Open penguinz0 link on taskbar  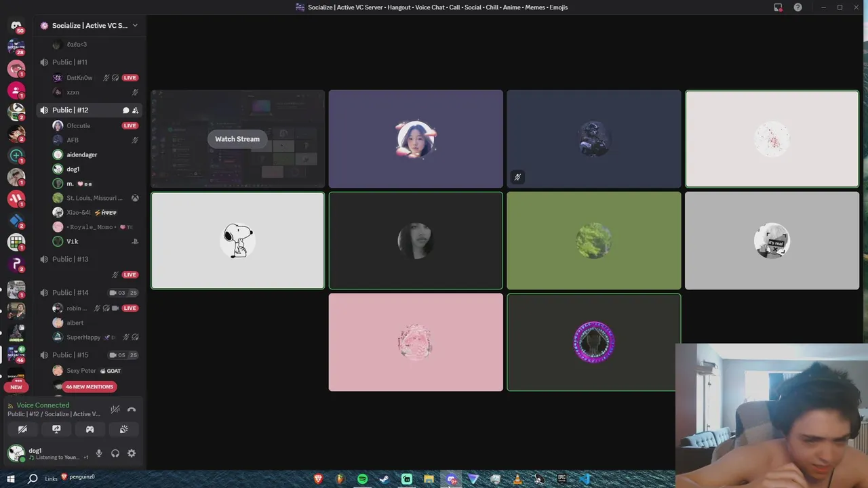(x=78, y=477)
